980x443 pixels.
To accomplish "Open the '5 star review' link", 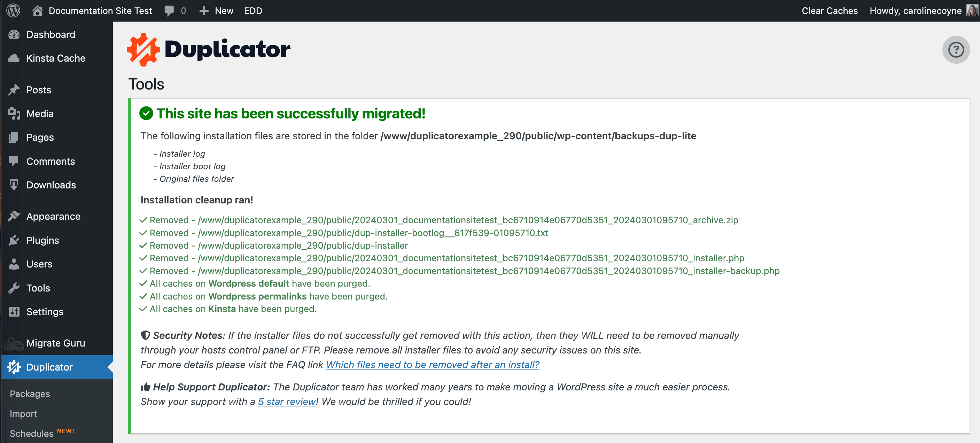I will point(287,401).
